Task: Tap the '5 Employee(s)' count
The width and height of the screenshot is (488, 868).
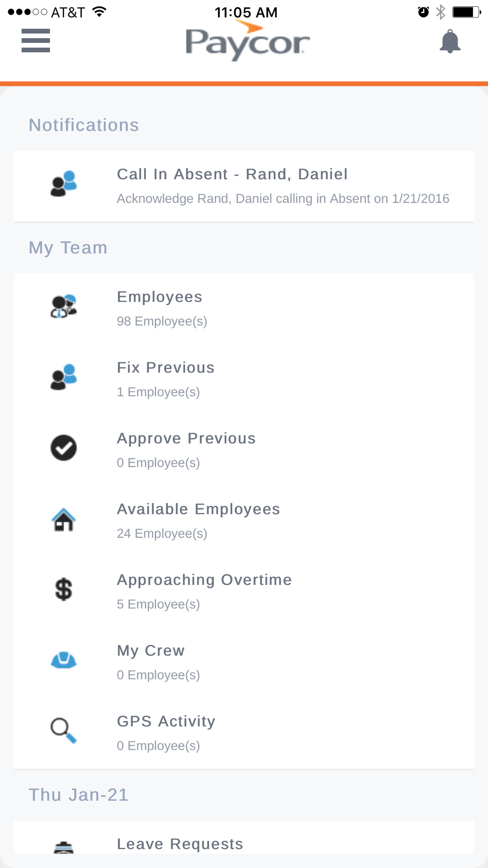Action: click(159, 604)
